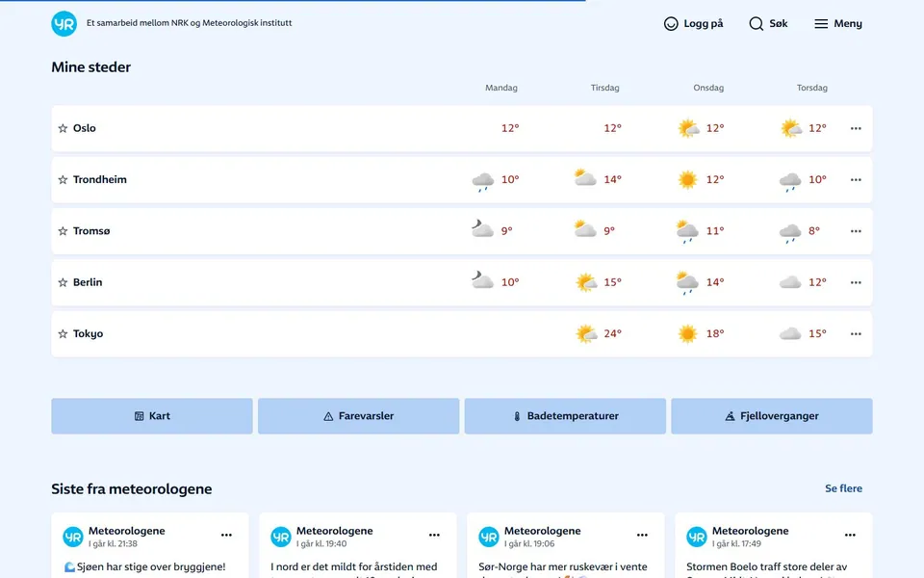Open the three-dot options for Berlin
Viewport: 924px width, 578px height.
[x=856, y=282]
